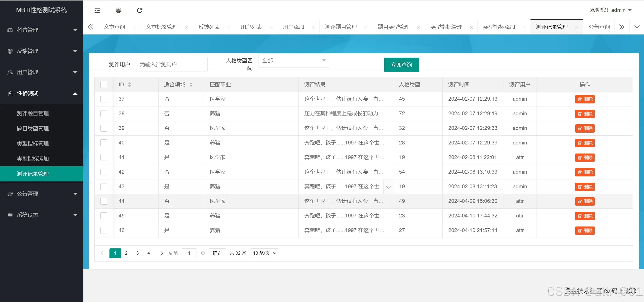Click the 立即查询 search button
The image size is (644, 302).
401,65
